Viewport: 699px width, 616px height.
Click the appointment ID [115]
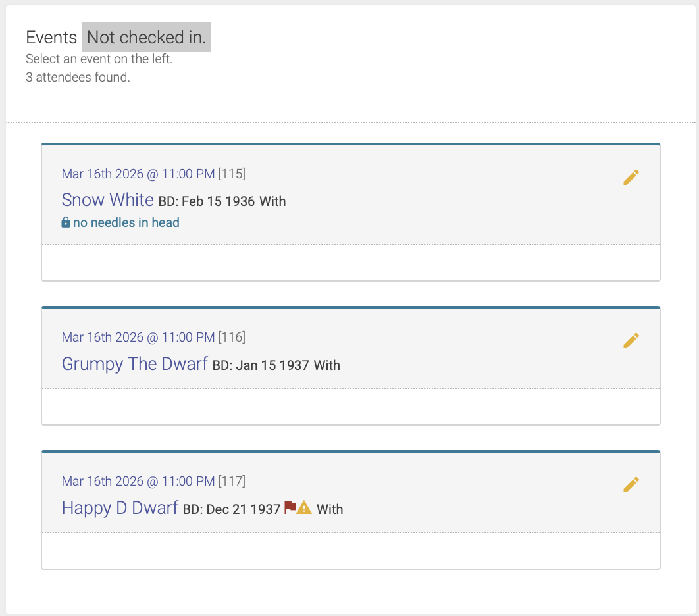(x=232, y=174)
